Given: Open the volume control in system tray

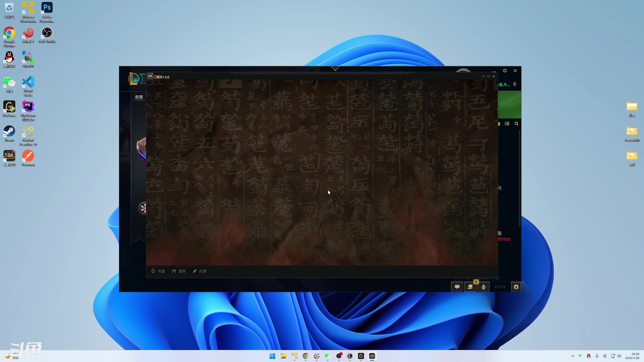Looking at the screenshot, I should coord(619,356).
